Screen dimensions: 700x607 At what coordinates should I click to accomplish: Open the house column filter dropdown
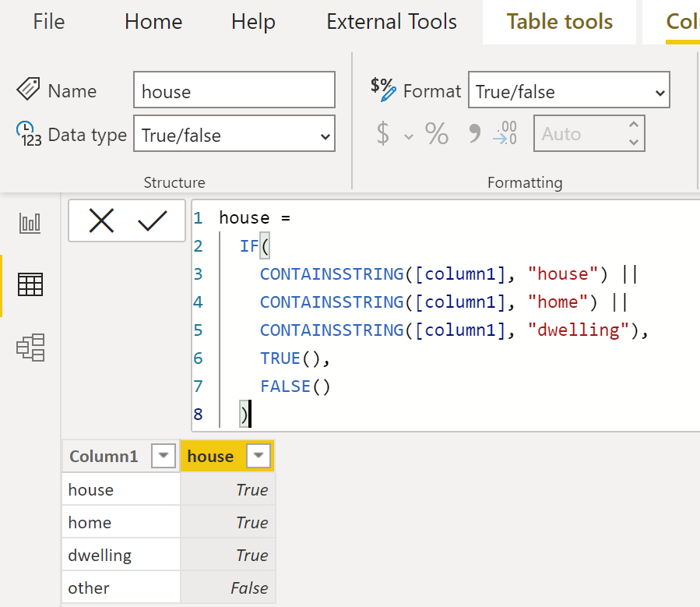point(258,456)
